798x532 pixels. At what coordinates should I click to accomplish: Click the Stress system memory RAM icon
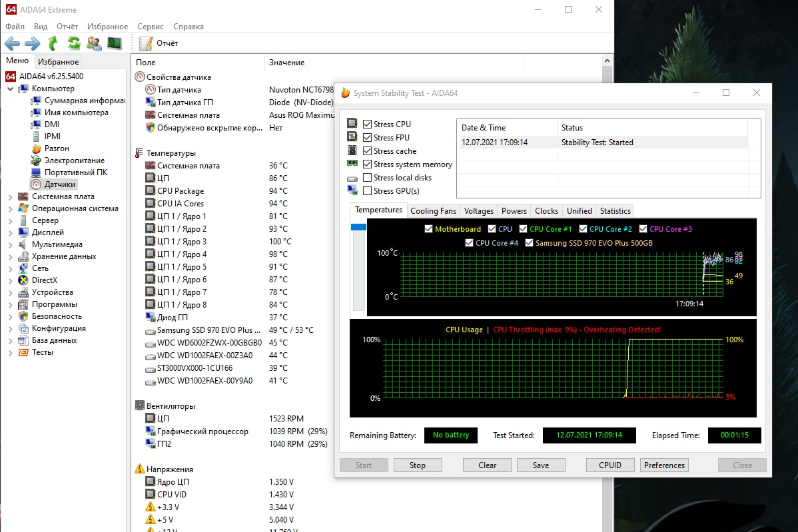coord(352,163)
